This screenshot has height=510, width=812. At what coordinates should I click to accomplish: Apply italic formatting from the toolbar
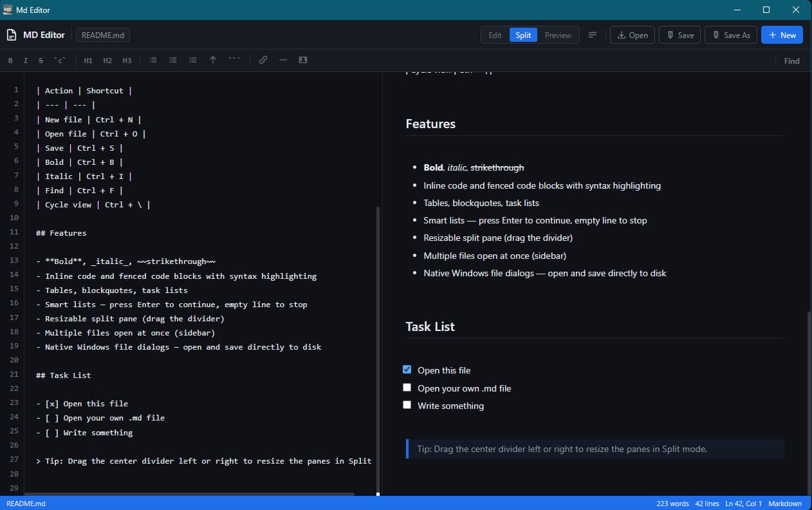(26, 61)
